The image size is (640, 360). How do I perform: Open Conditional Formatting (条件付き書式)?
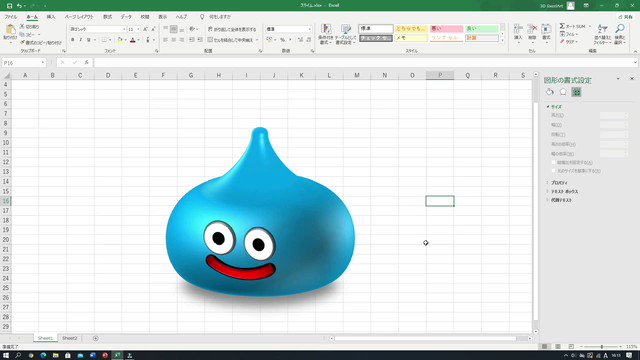[x=326, y=34]
